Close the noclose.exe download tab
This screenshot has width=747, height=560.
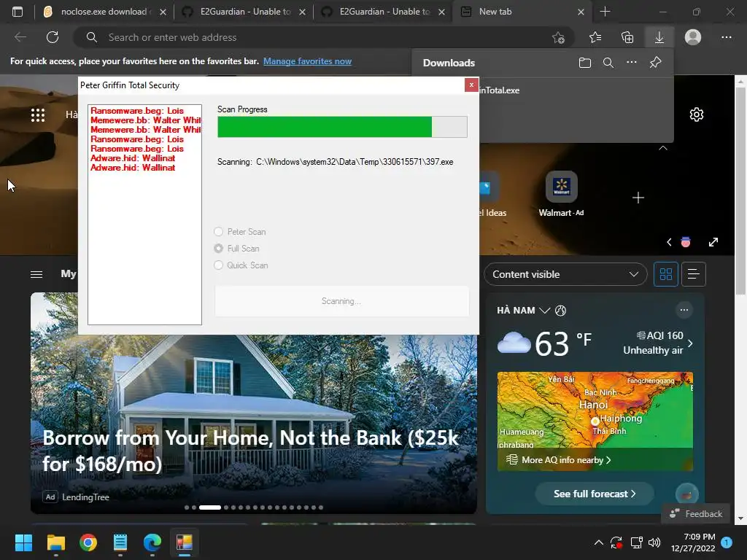point(163,12)
